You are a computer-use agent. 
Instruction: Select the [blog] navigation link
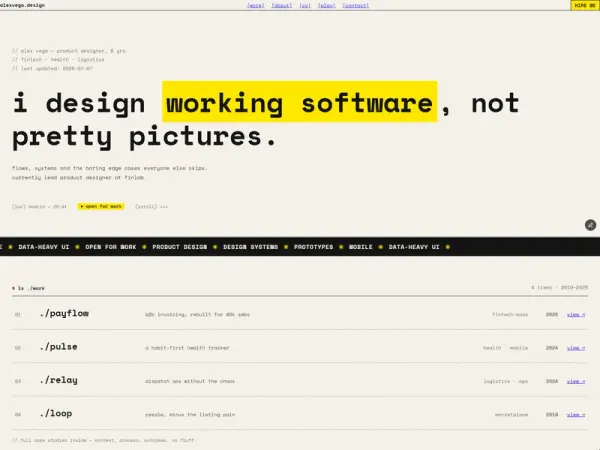(x=327, y=5)
